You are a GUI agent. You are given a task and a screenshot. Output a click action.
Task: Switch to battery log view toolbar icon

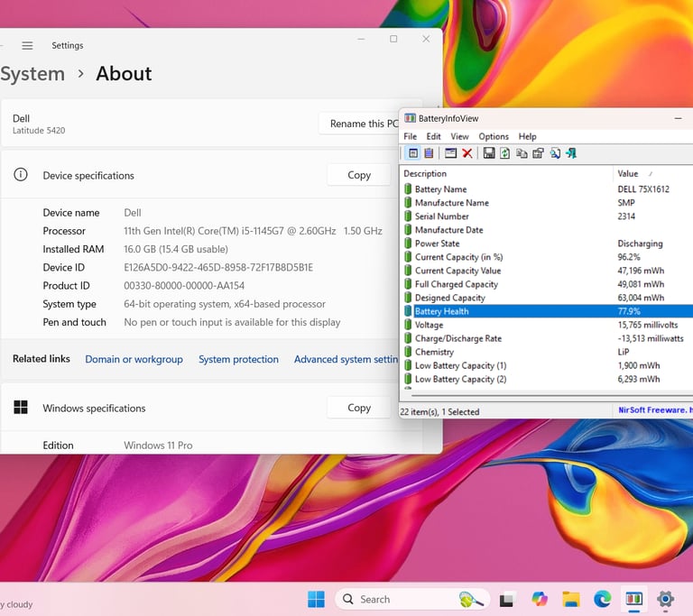tap(429, 153)
